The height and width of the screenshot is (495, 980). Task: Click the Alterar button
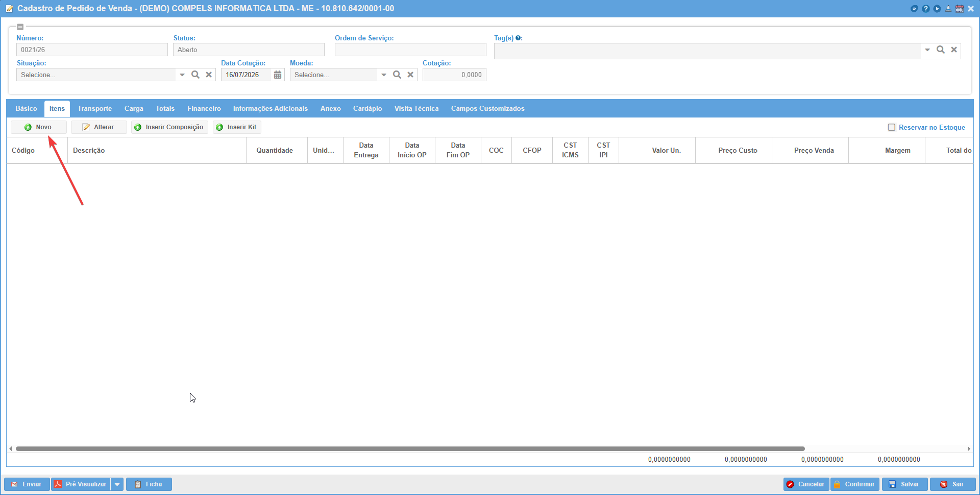click(99, 127)
